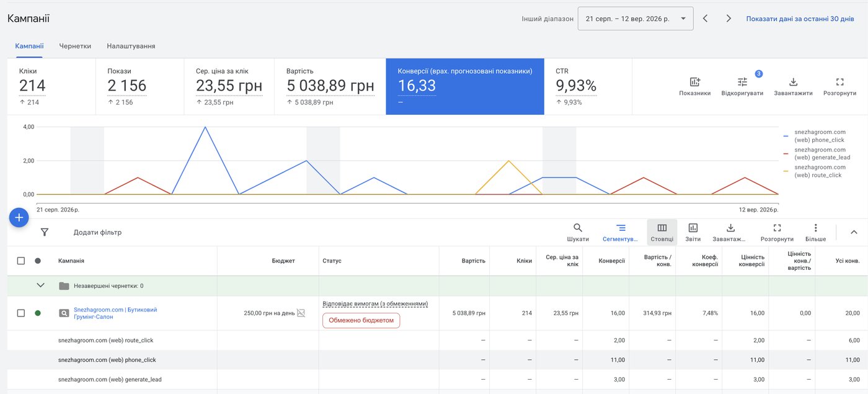This screenshot has width=868, height=394.
Task: Switch to the Чернетки tab
Action: (75, 46)
